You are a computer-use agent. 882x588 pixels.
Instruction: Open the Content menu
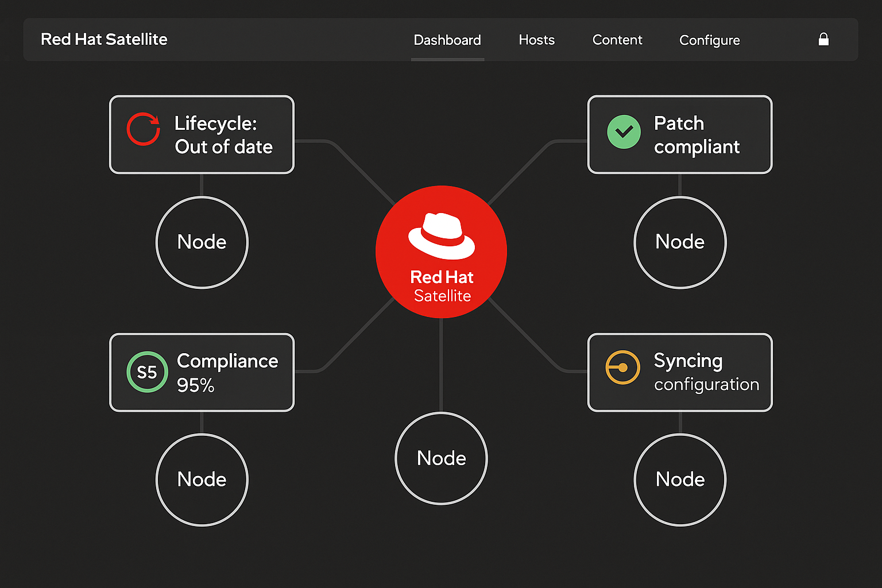[x=617, y=40]
